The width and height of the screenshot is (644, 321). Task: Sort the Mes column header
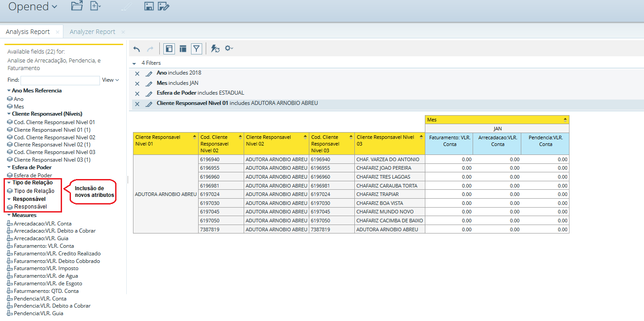tap(565, 120)
